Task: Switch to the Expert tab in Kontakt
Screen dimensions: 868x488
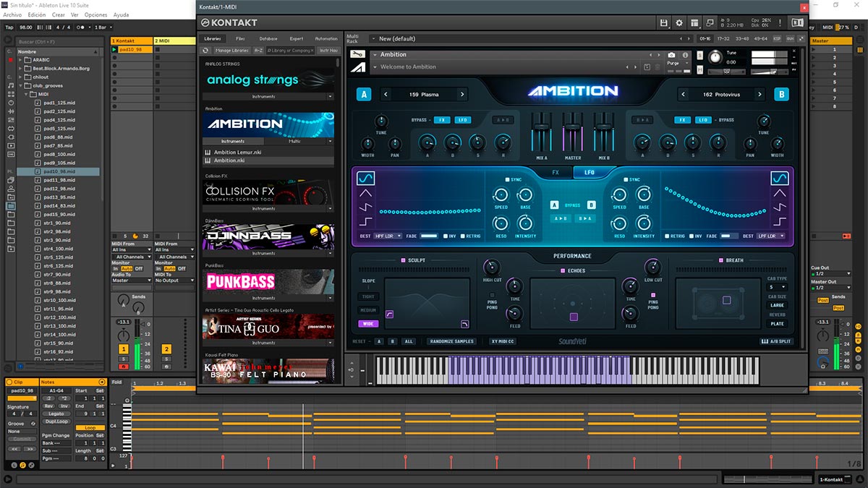Action: 297,38
